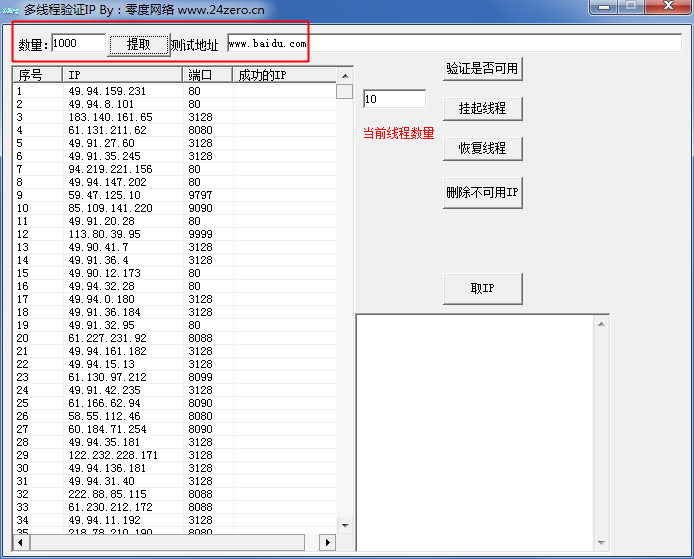The width and height of the screenshot is (694, 559).
Task: Click the output area scroll-up arrow
Action: (601, 324)
